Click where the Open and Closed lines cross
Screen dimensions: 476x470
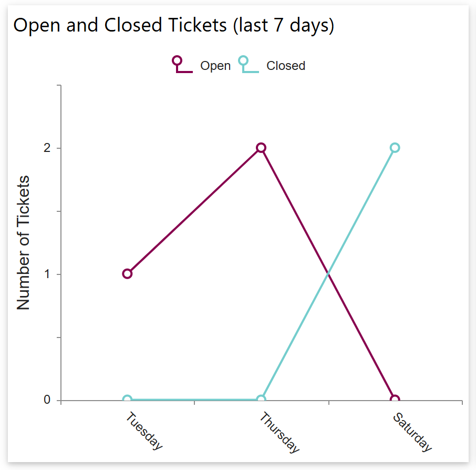pos(328,273)
